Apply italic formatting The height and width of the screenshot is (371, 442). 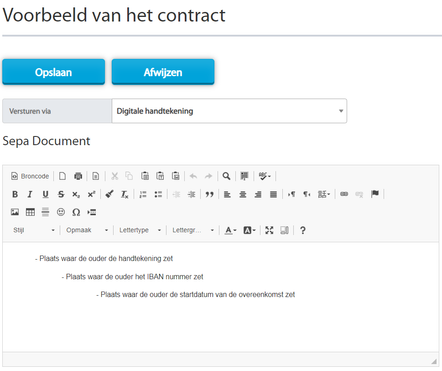(x=30, y=194)
